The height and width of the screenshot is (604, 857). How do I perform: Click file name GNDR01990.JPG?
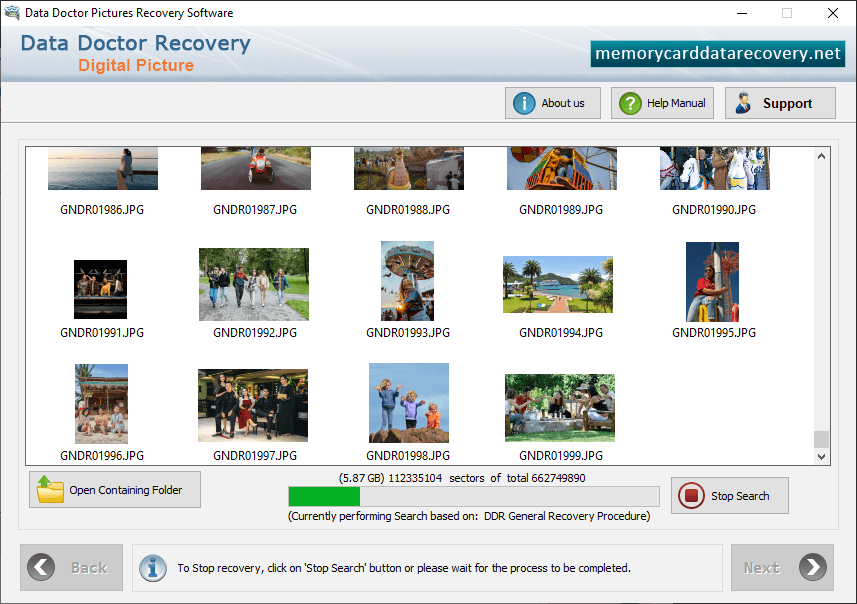tap(714, 210)
